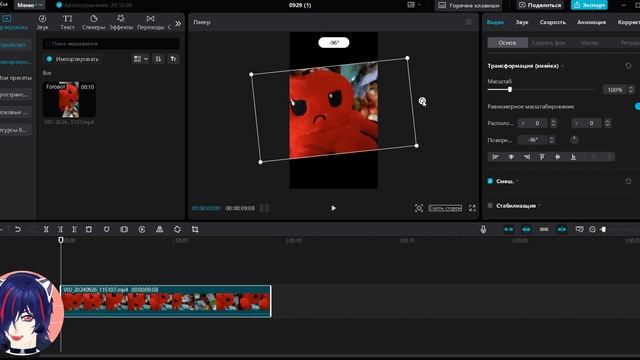Click the Масштаб value stepper

(631, 90)
